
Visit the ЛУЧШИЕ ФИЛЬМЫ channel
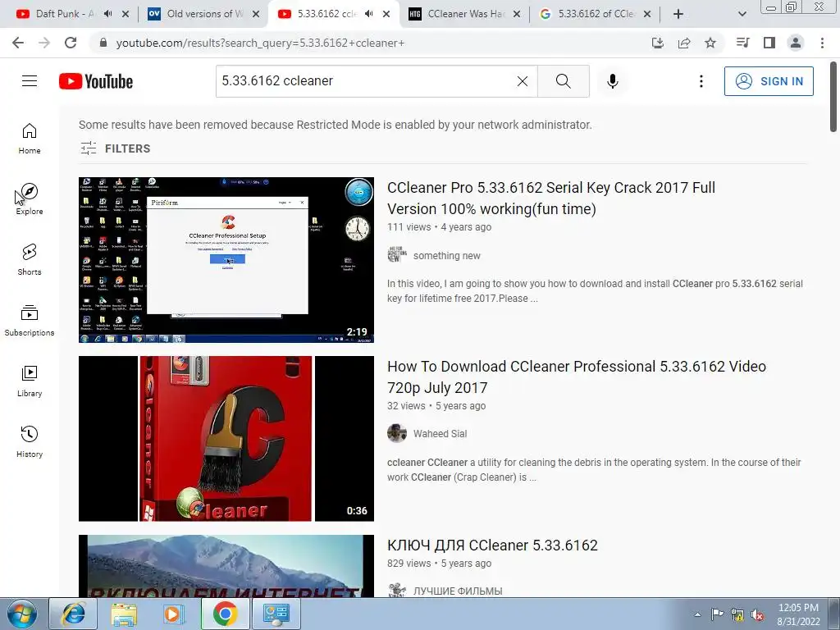(458, 591)
